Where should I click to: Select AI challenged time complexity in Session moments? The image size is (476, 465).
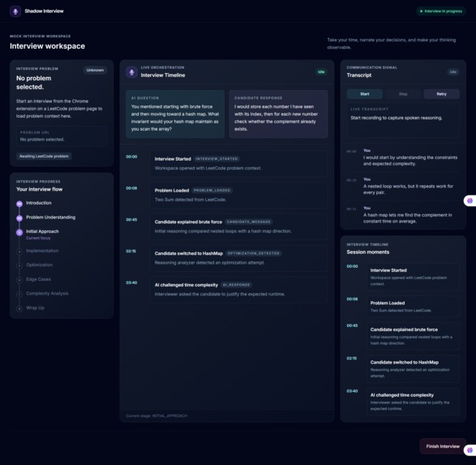coord(413,402)
